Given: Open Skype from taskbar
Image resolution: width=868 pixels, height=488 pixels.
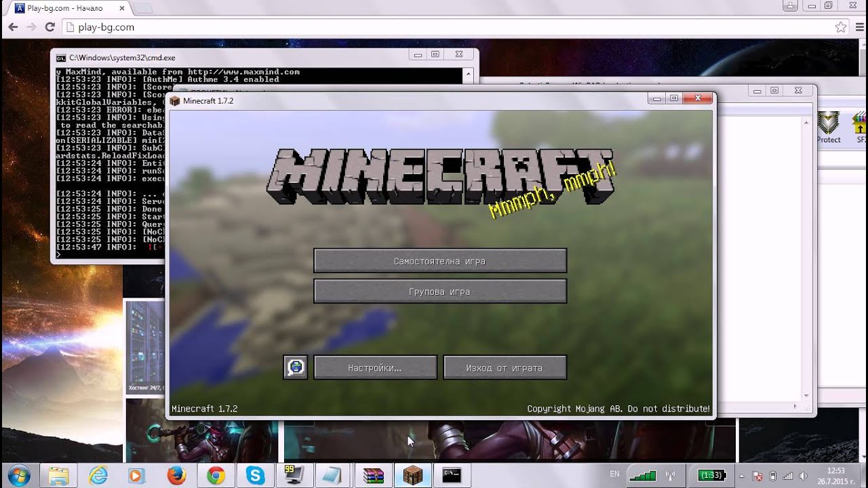Looking at the screenshot, I should pyautogui.click(x=256, y=476).
